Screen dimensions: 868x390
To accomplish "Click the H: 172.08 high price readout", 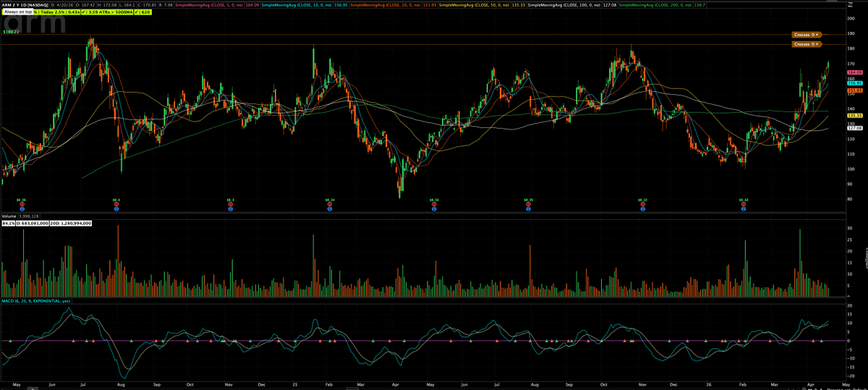I will pos(108,5).
